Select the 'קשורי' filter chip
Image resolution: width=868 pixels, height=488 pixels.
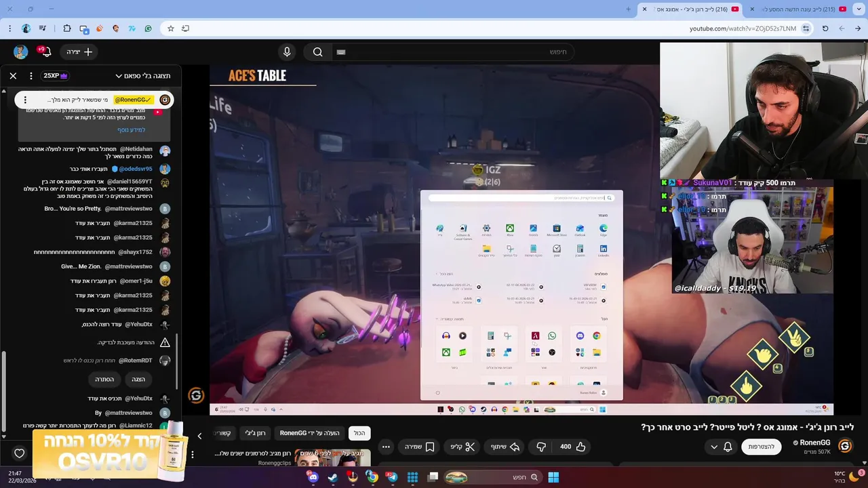(x=223, y=433)
